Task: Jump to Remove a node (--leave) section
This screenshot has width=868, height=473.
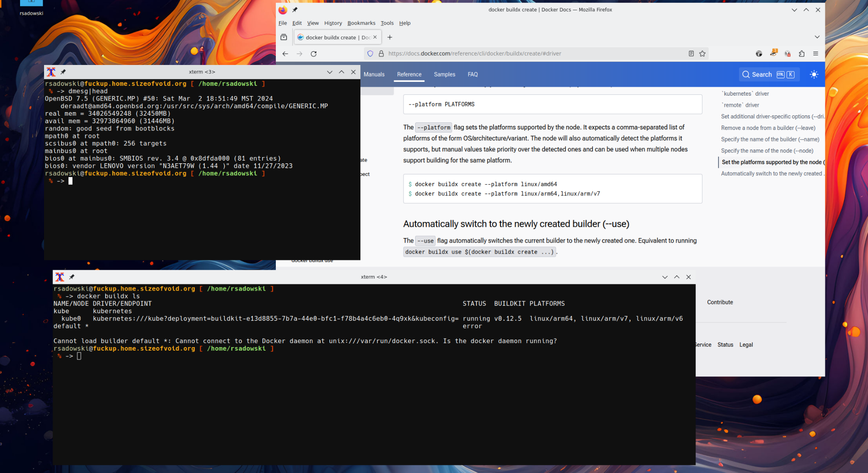Action: (768, 128)
